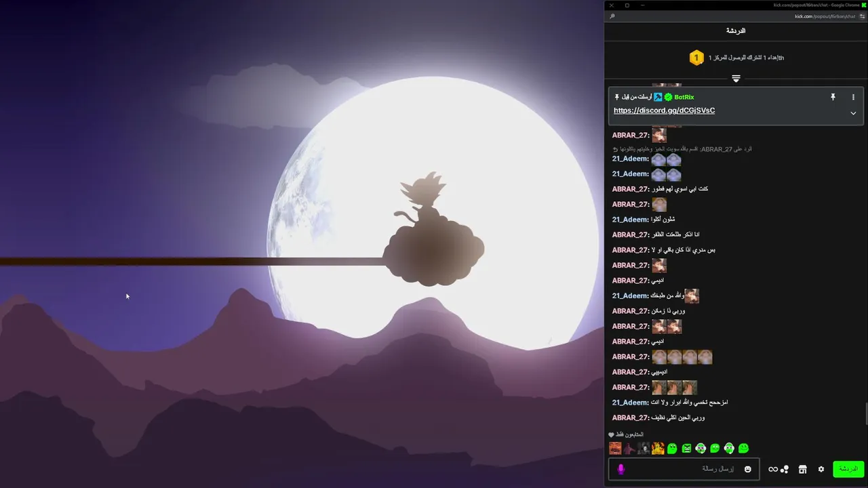Click BotRix verified green badge
Viewport: 868px width, 488px height.
pyautogui.click(x=668, y=97)
